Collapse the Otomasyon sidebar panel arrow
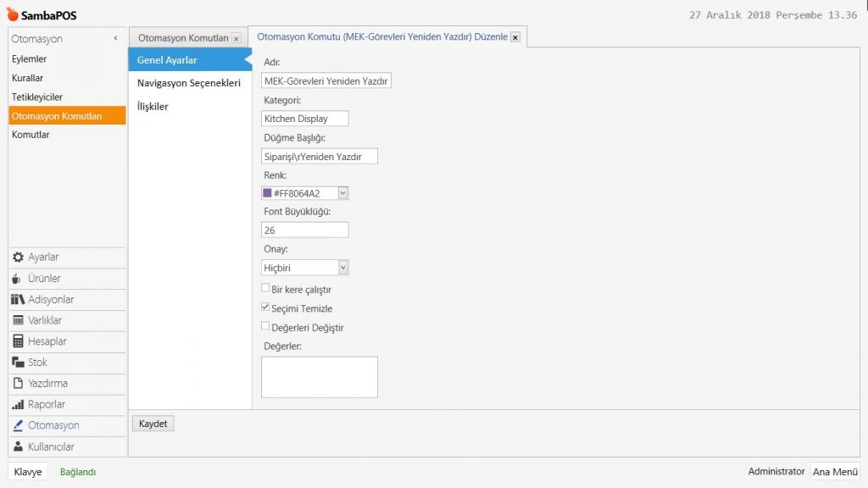Screen dimensions: 868x488 (115, 39)
